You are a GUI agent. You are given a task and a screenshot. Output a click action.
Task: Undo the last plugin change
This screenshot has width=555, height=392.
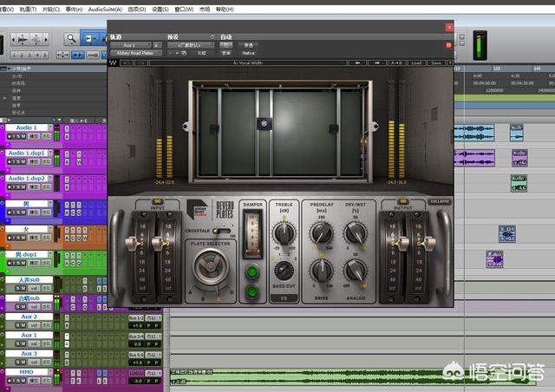click(x=127, y=63)
